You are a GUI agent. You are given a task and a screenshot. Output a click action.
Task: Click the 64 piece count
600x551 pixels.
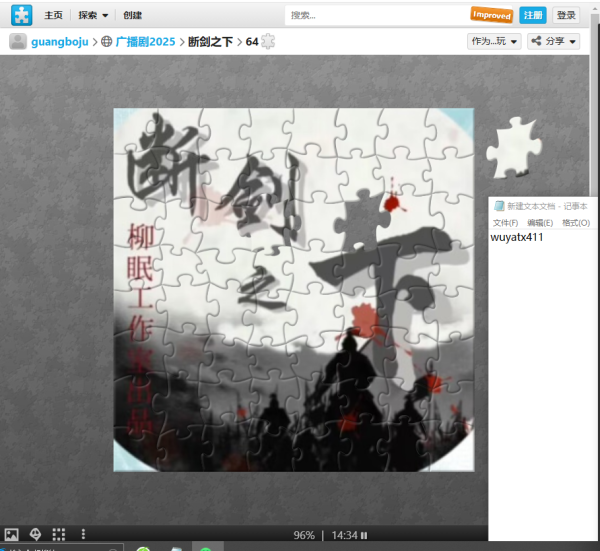tap(252, 42)
